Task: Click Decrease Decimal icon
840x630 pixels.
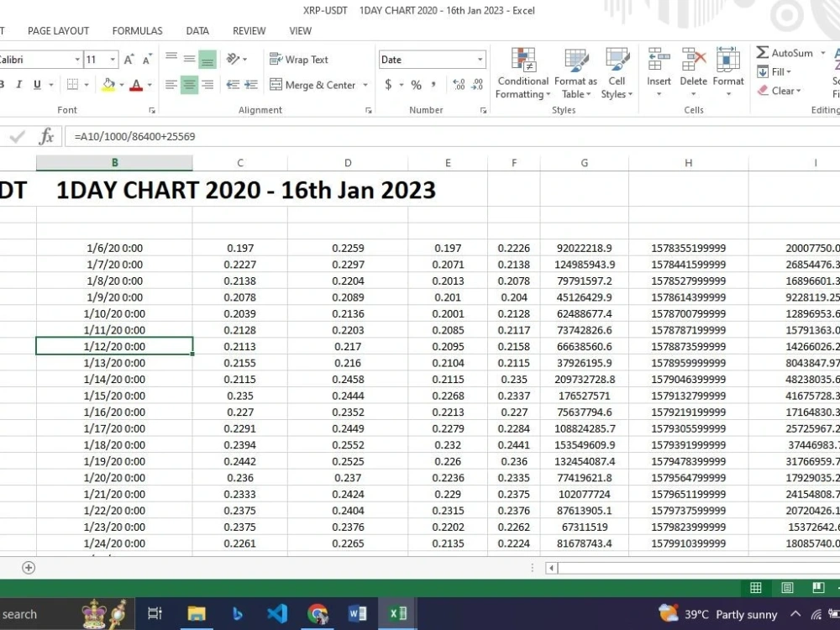Action: click(477, 85)
